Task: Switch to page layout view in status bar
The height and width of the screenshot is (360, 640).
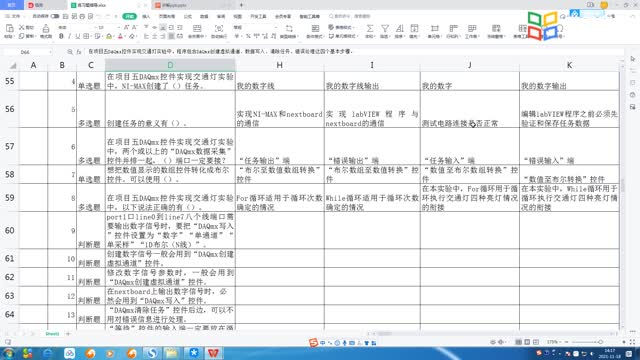Action: [527, 342]
